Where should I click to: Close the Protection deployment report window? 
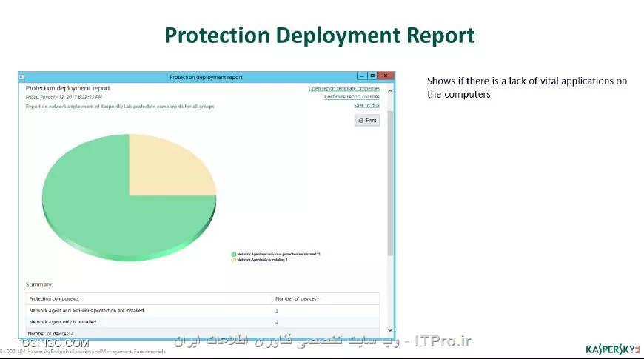coord(386,76)
